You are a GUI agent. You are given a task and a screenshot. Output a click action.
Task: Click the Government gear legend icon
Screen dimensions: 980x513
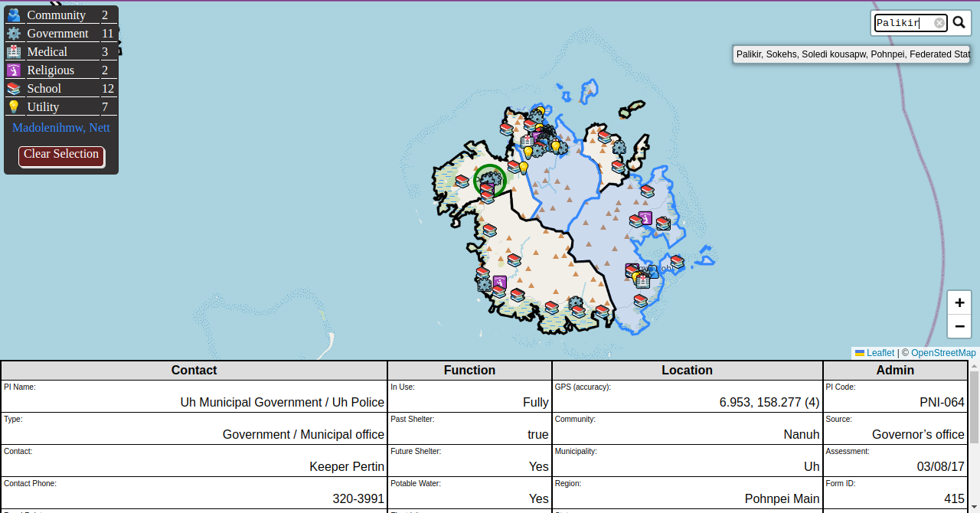click(14, 33)
